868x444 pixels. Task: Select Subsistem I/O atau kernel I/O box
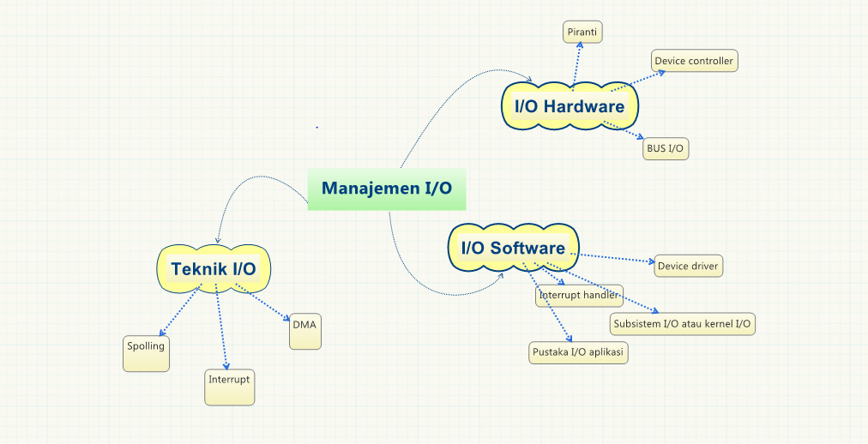click(x=683, y=324)
